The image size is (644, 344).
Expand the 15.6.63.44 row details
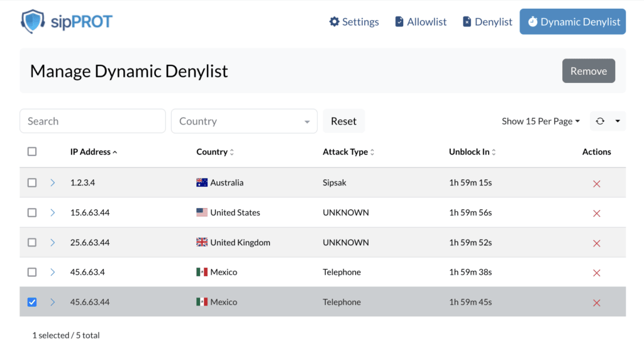53,213
